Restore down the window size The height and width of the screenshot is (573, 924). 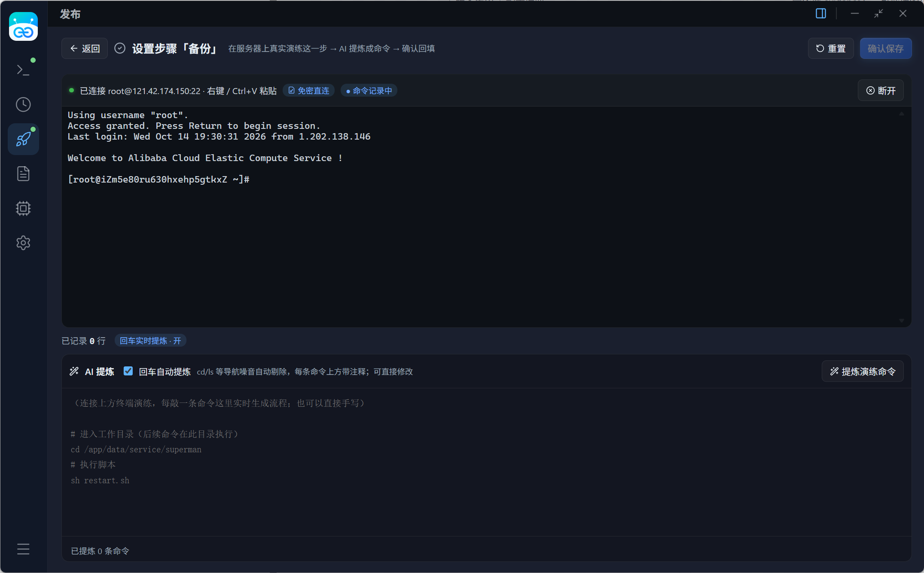878,13
